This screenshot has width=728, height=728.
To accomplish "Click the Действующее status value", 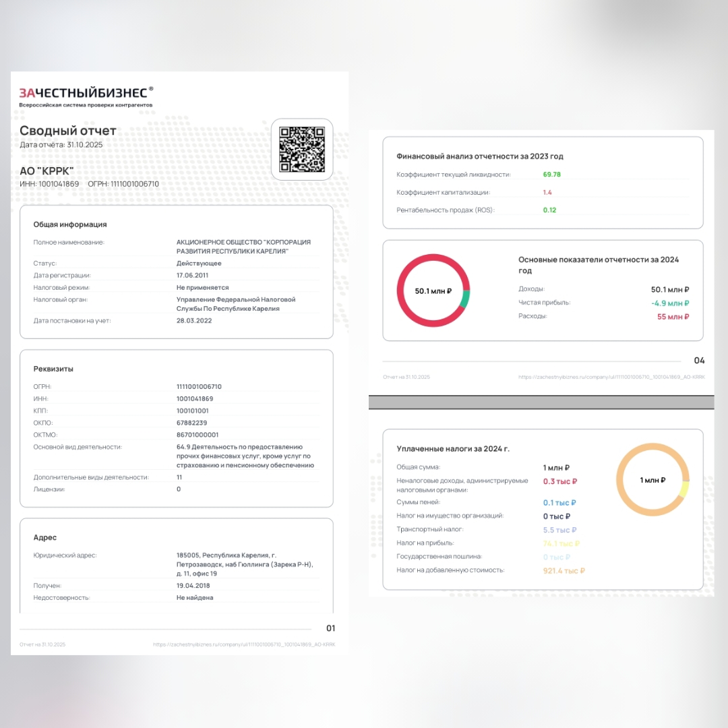I will (x=199, y=264).
